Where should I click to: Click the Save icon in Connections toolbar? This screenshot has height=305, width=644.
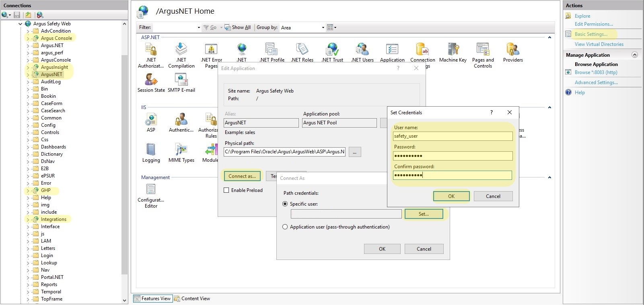pos(17,15)
